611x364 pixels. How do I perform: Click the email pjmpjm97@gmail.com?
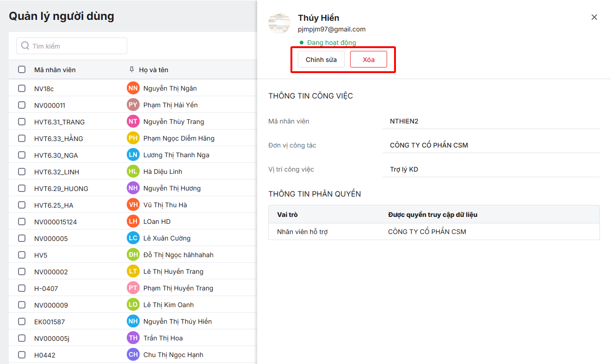[x=332, y=29]
